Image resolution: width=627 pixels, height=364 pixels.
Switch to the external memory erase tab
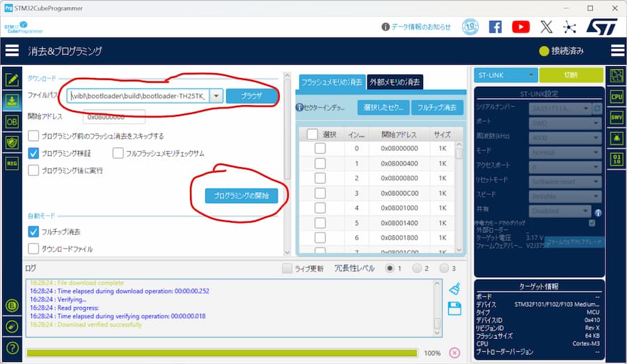pyautogui.click(x=395, y=82)
